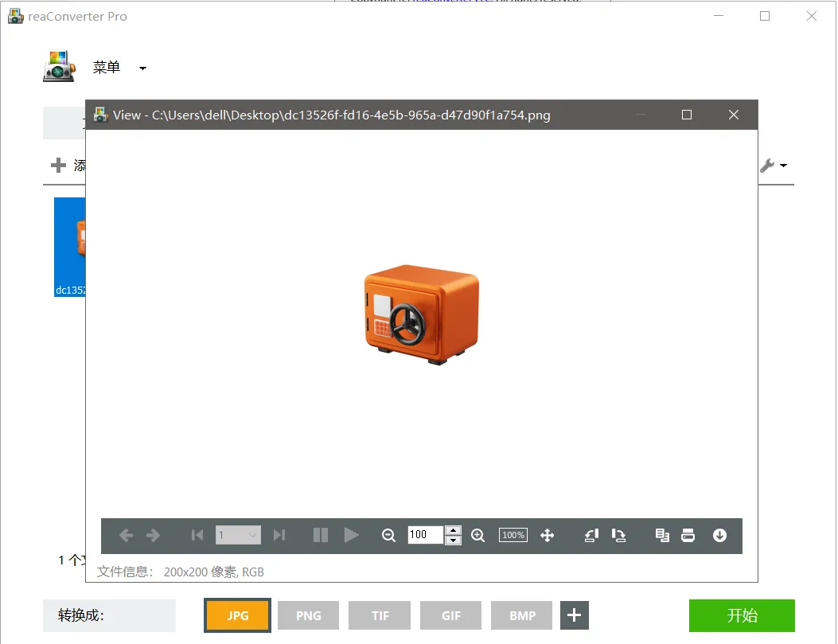Image resolution: width=838 pixels, height=644 pixels.
Task: Pause the slideshow playback
Action: coord(320,535)
